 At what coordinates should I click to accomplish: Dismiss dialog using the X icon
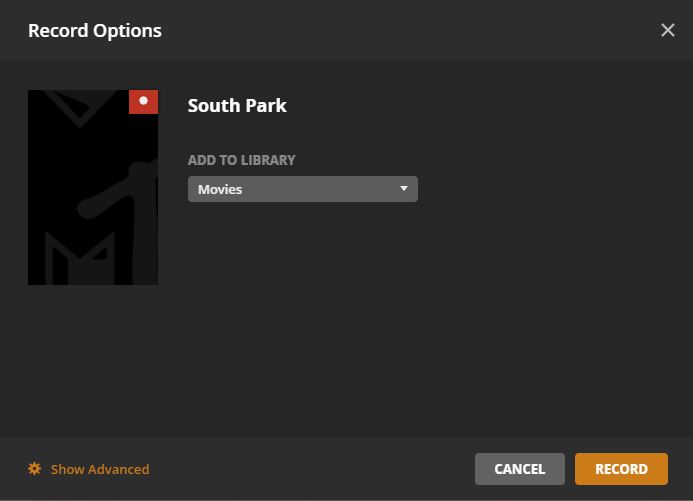[x=668, y=30]
